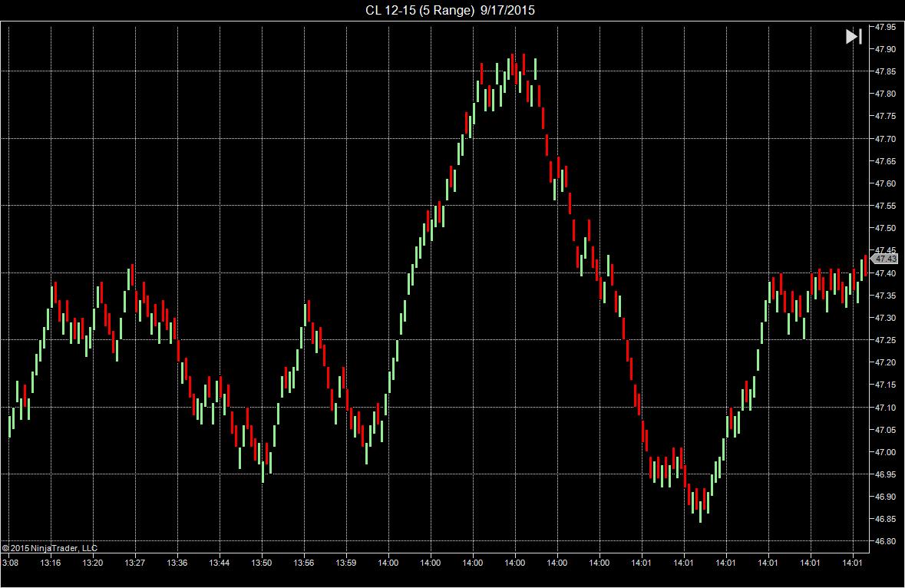Select the 13:20 time axis label
The height and width of the screenshot is (588, 905).
pos(93,563)
